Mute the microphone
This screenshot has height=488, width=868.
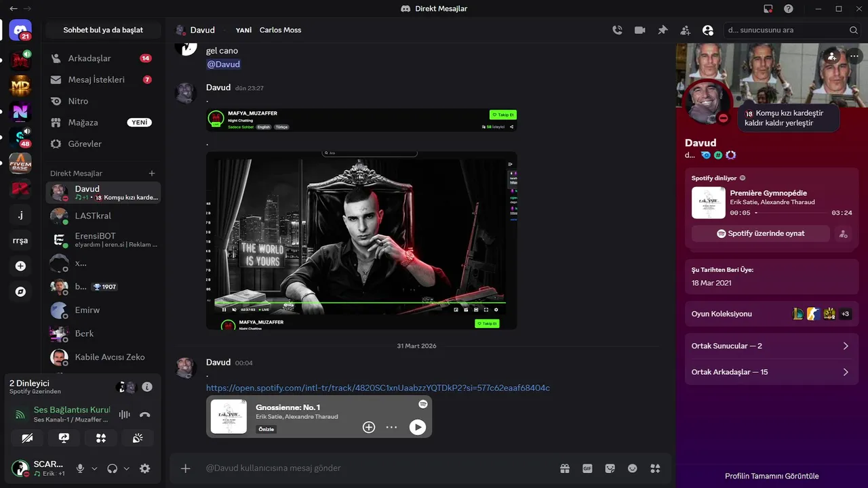(81, 468)
